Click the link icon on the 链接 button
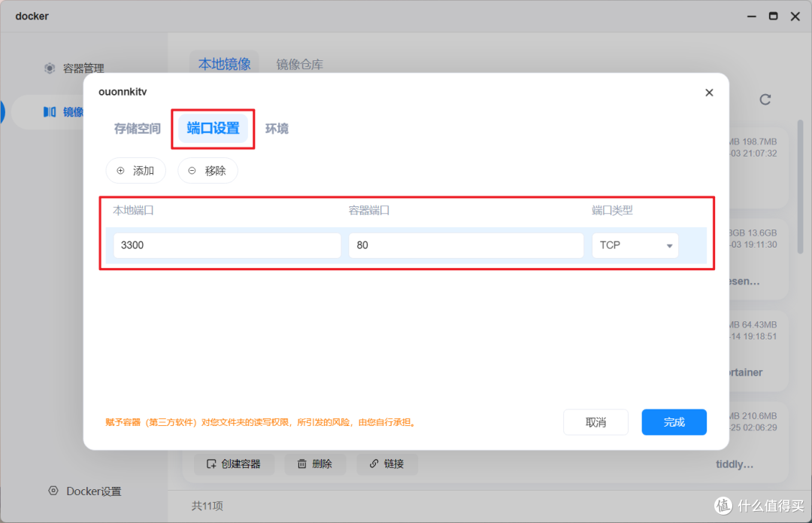 click(374, 464)
